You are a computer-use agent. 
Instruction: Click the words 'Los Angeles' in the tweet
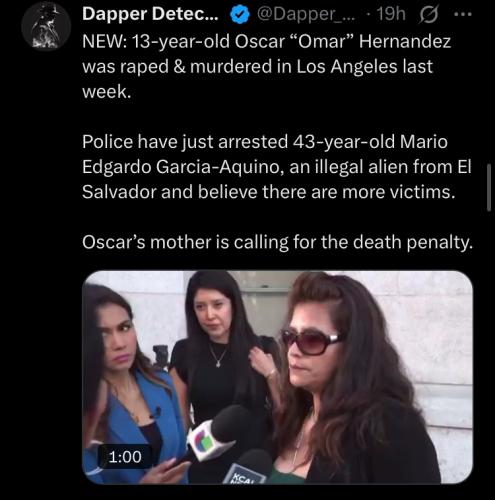coord(347,66)
